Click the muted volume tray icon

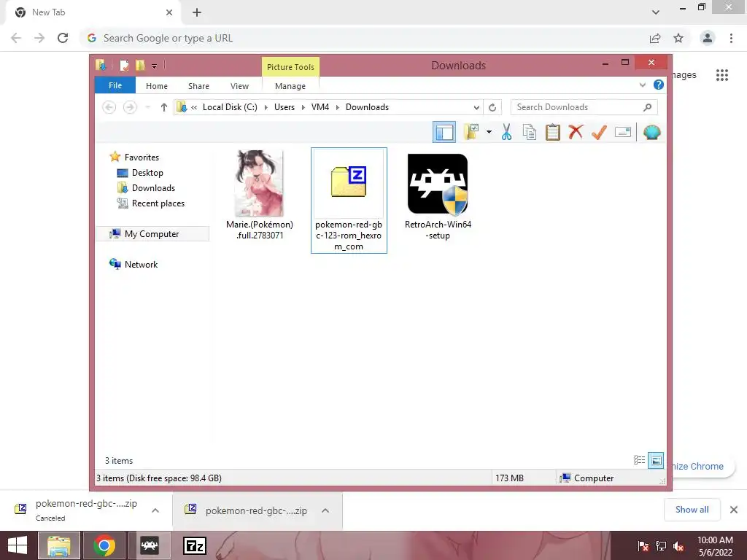point(679,546)
